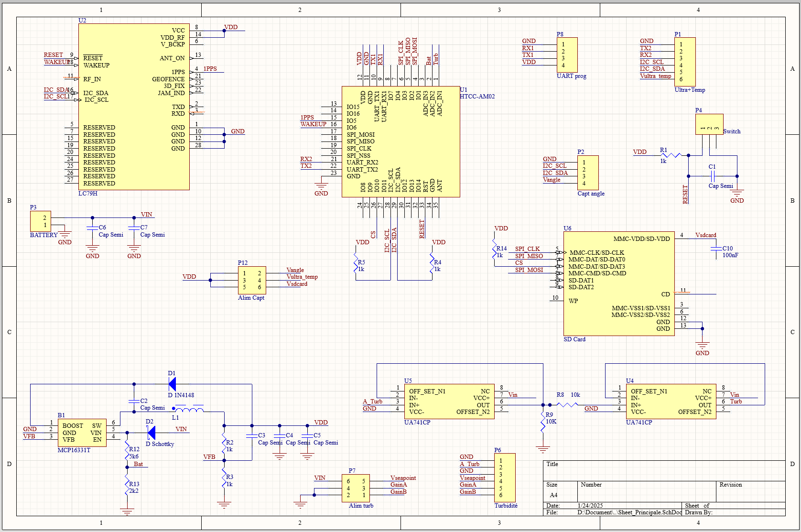Click the P8 UART prog connector
The width and height of the screenshot is (801, 532).
[567, 55]
